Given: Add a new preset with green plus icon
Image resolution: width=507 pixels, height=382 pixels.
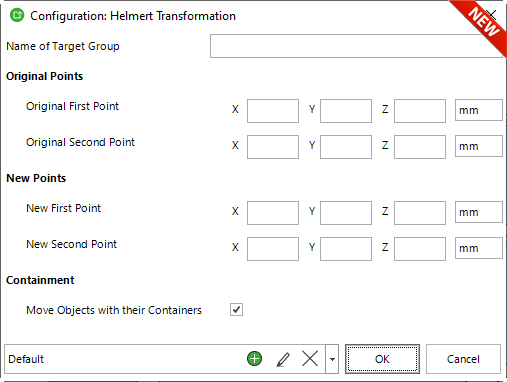Looking at the screenshot, I should click(254, 359).
